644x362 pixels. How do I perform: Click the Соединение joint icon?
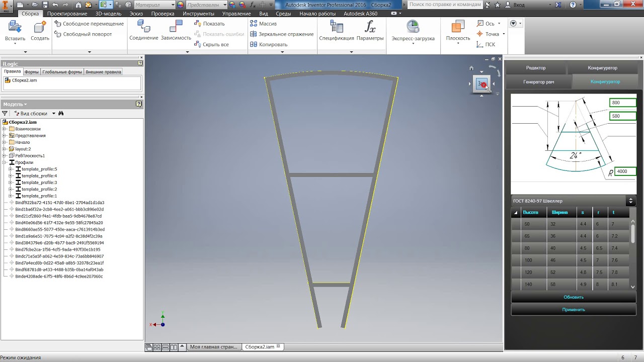pyautogui.click(x=144, y=27)
